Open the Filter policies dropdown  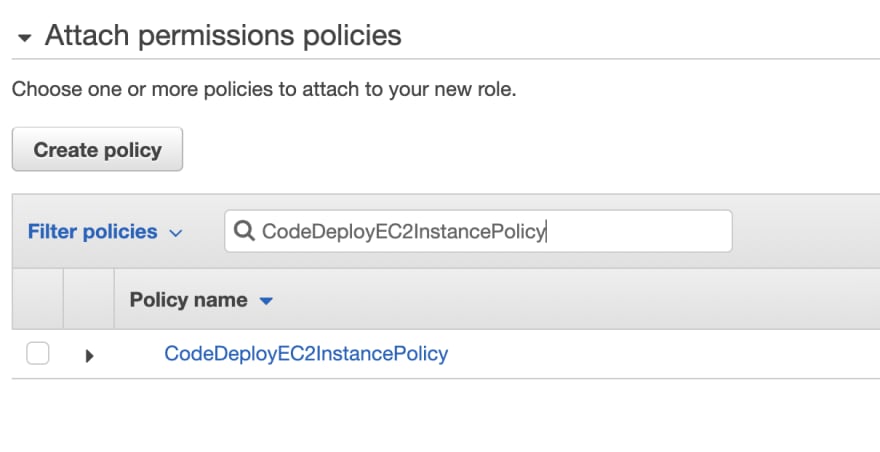tap(105, 231)
